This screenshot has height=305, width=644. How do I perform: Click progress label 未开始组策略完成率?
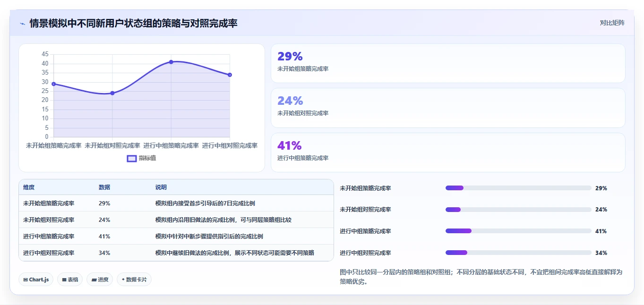[x=366, y=188]
